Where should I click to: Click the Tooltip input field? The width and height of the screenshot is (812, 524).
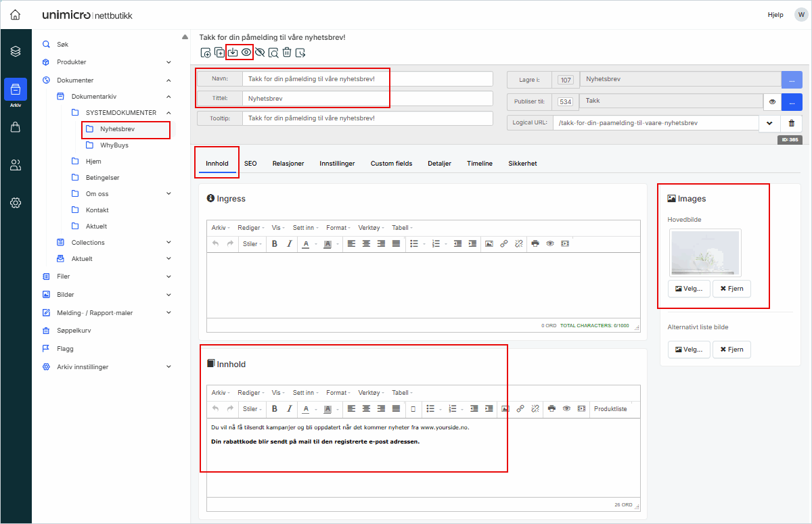pyautogui.click(x=367, y=118)
